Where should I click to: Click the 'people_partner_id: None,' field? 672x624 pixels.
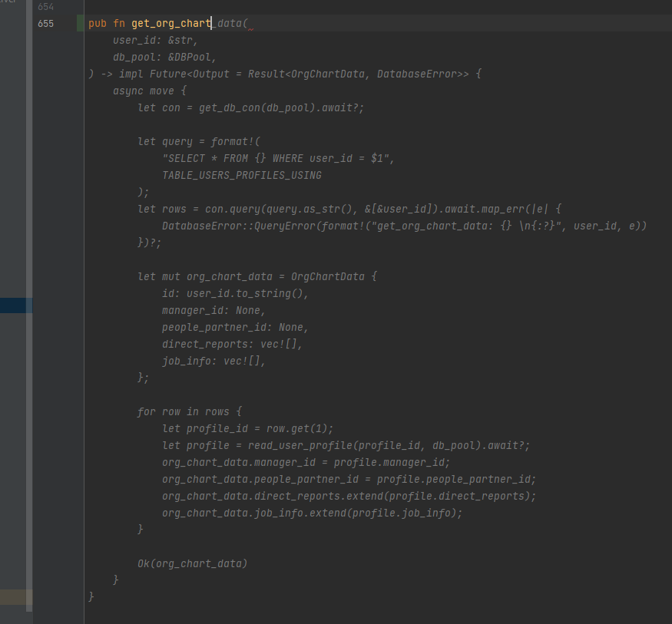pos(235,327)
